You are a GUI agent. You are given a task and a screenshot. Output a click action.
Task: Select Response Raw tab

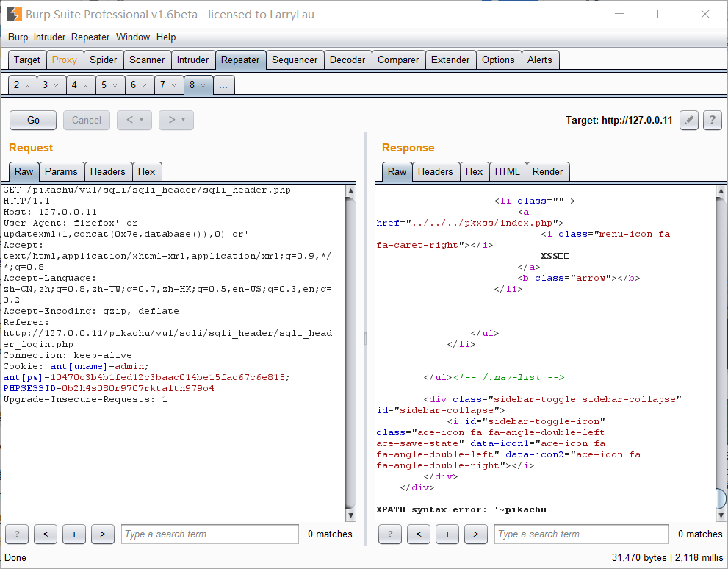tap(397, 172)
